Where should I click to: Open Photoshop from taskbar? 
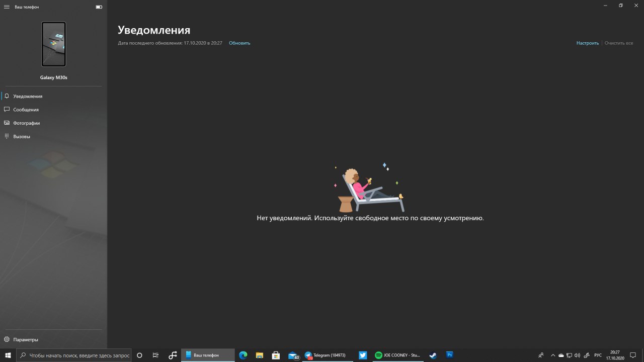coord(450,355)
